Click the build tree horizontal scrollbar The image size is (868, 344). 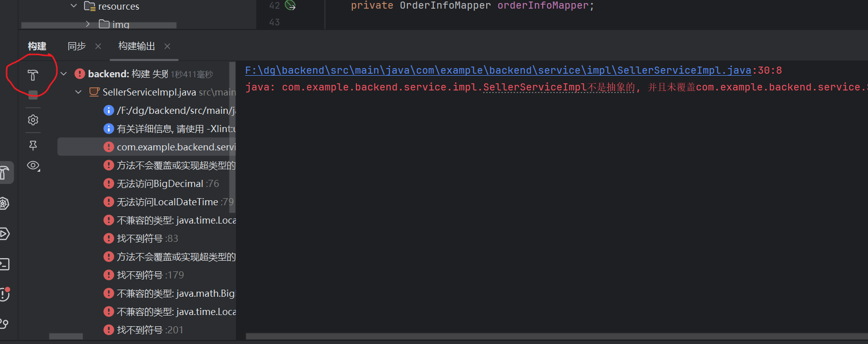[66, 336]
